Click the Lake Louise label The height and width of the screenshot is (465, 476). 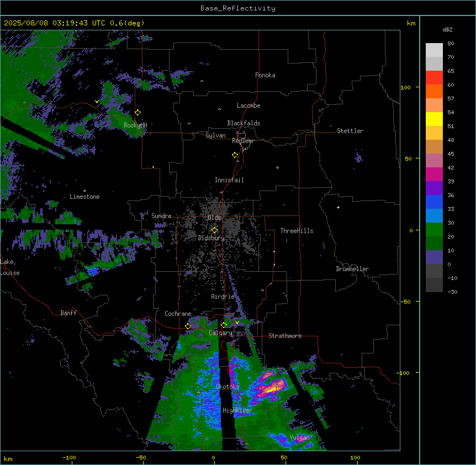click(10, 267)
